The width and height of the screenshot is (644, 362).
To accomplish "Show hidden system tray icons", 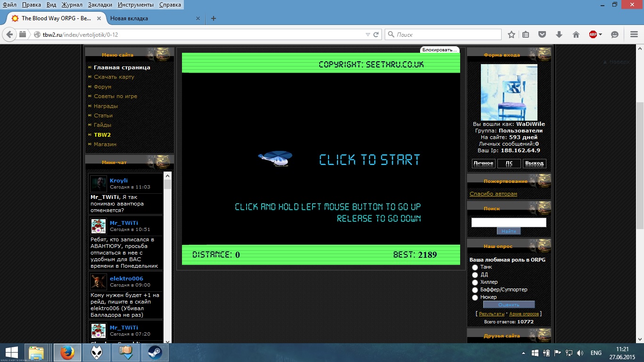I will click(x=523, y=353).
